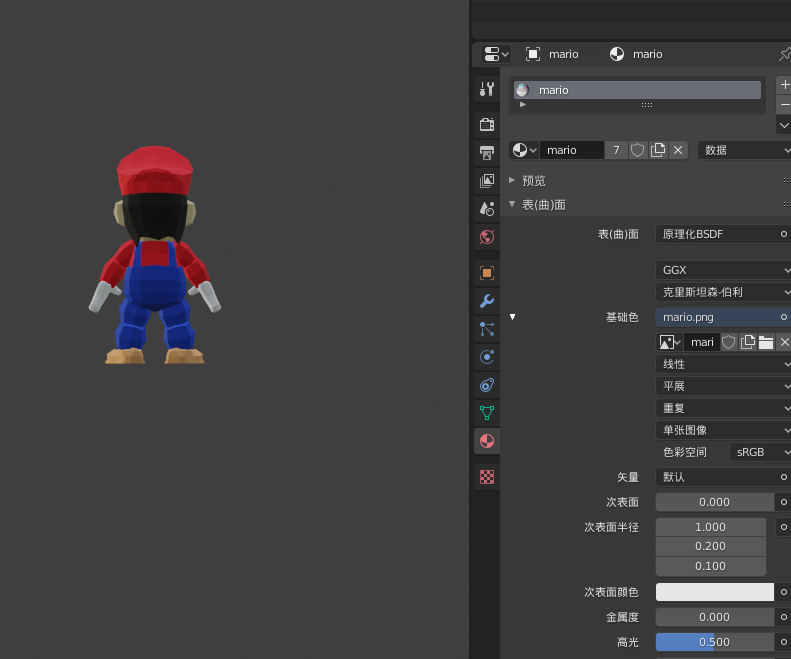The image size is (791, 659).
Task: Add a new material slot
Action: point(783,85)
